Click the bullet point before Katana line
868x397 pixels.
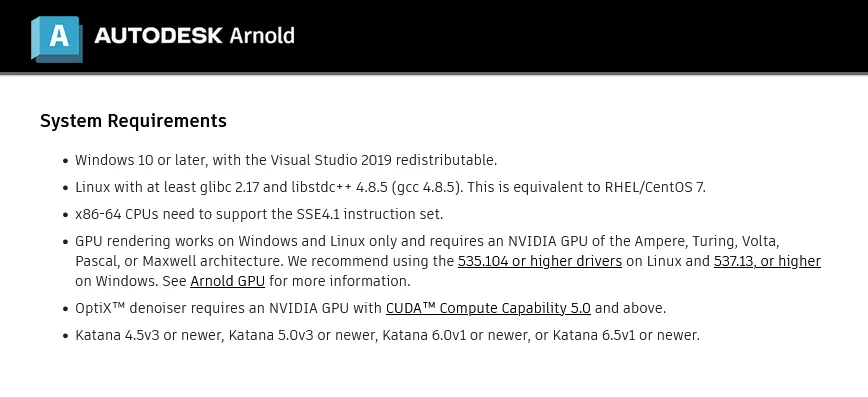click(x=65, y=336)
